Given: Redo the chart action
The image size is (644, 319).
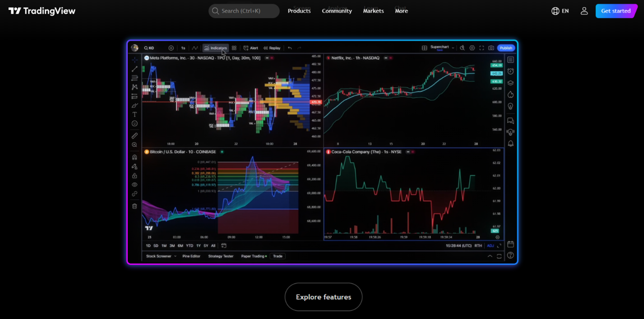Looking at the screenshot, I should (299, 48).
